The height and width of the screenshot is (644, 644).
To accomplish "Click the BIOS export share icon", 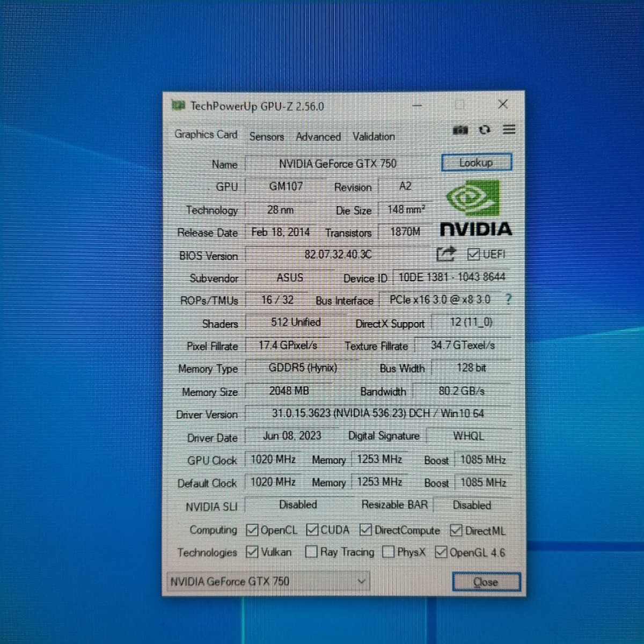I will (445, 254).
